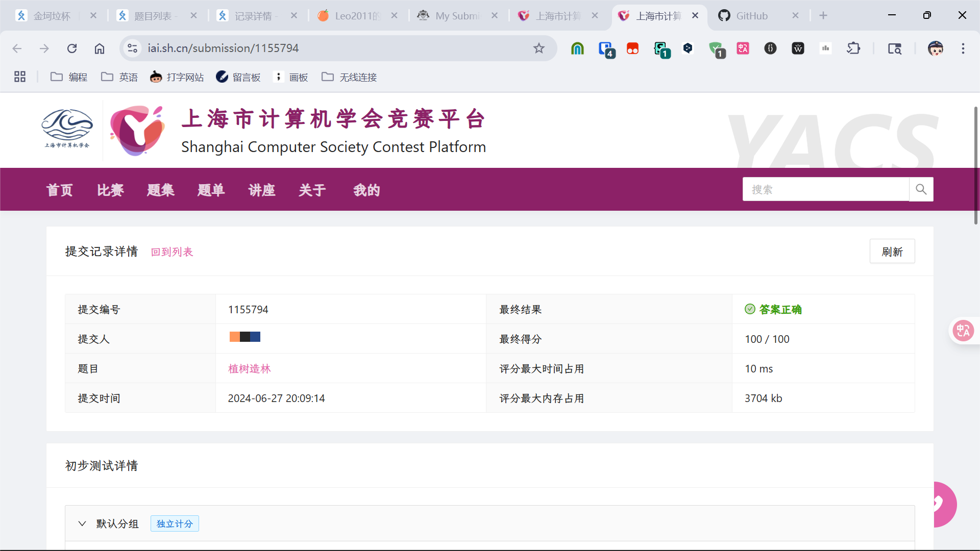
Task: Open the 画板 bookmark
Action: [x=290, y=77]
